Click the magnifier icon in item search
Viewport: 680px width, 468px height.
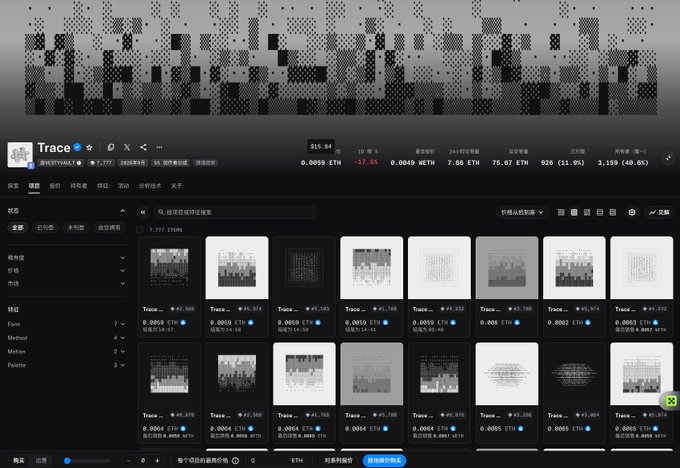tap(161, 212)
